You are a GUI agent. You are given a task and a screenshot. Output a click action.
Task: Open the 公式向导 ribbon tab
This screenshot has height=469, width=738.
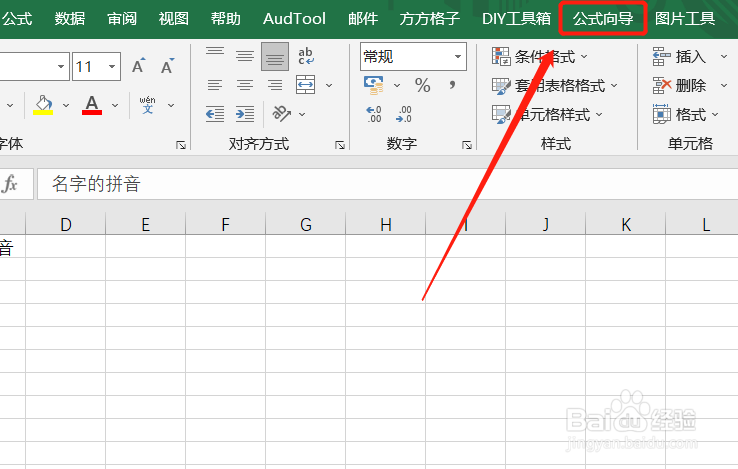point(602,19)
